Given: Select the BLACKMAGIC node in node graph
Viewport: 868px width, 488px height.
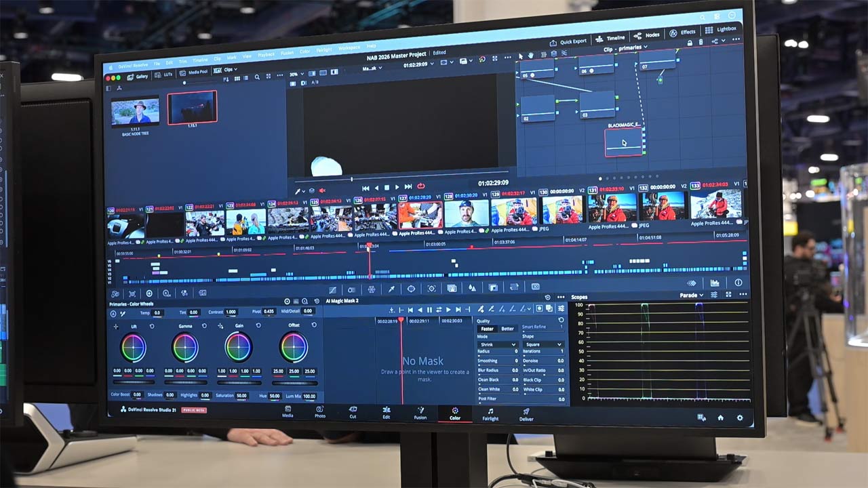Looking at the screenshot, I should [x=624, y=142].
